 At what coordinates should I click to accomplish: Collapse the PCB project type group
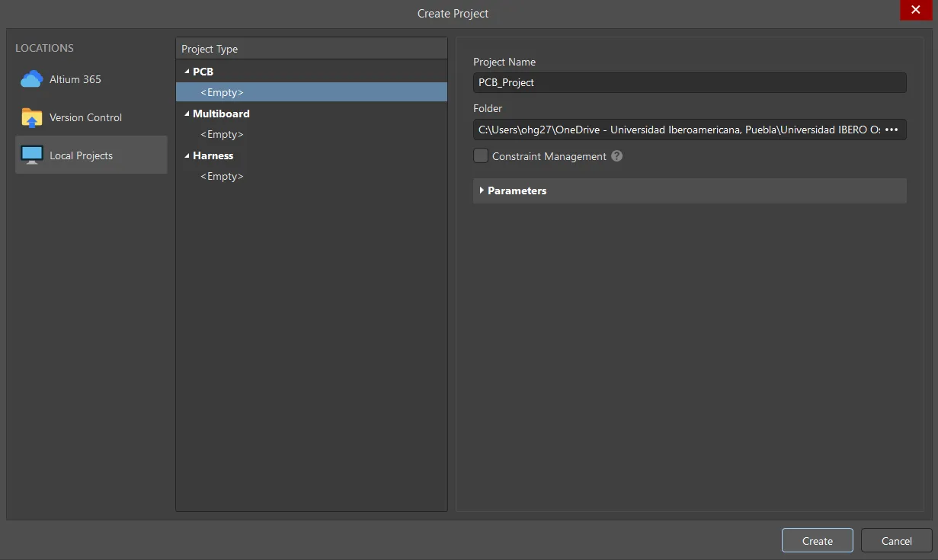[x=187, y=71]
